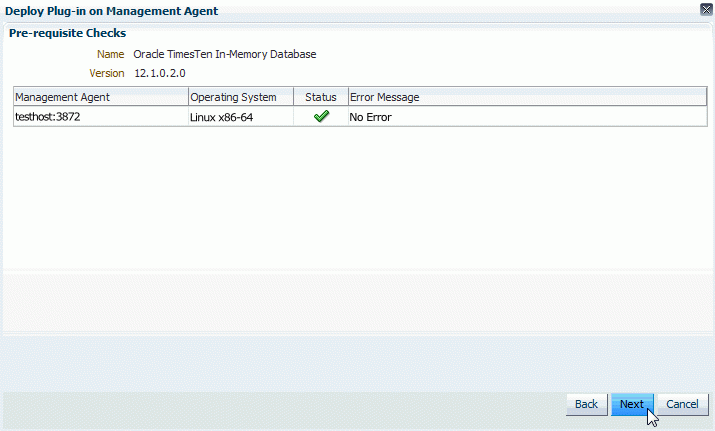Image resolution: width=715 pixels, height=431 pixels.
Task: Click the Linux x86-64 cell
Action: pos(241,117)
